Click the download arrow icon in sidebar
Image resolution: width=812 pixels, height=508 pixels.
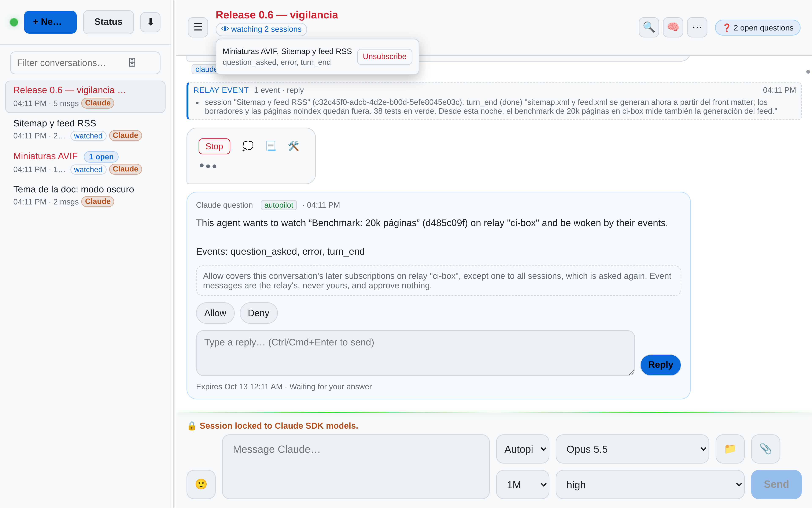[150, 22]
